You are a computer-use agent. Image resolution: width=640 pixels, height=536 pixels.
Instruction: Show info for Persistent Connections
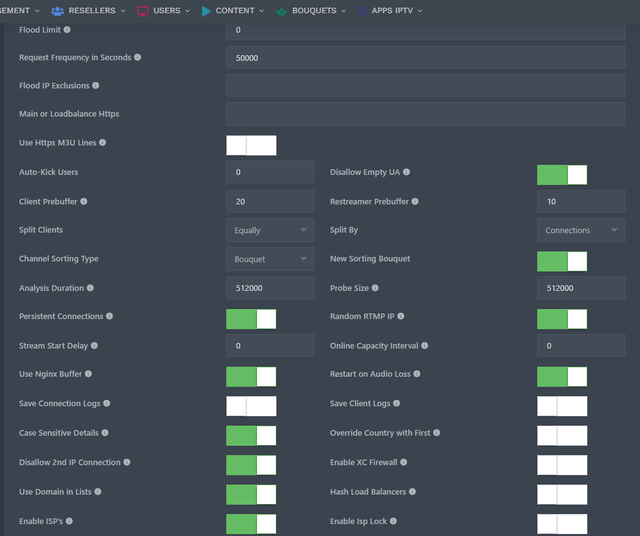(109, 316)
